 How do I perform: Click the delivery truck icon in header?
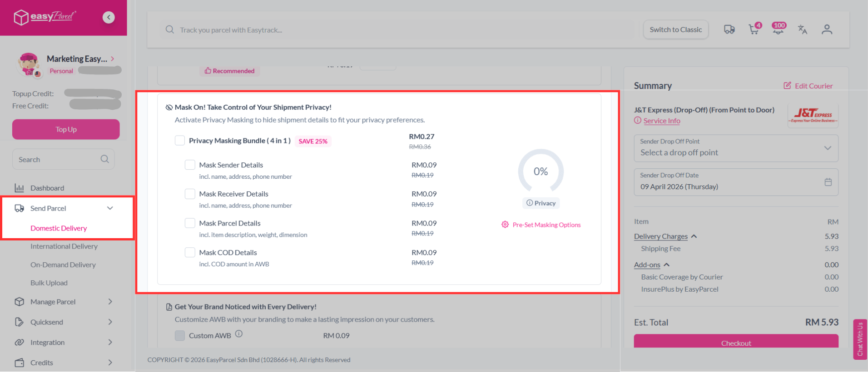(x=729, y=29)
